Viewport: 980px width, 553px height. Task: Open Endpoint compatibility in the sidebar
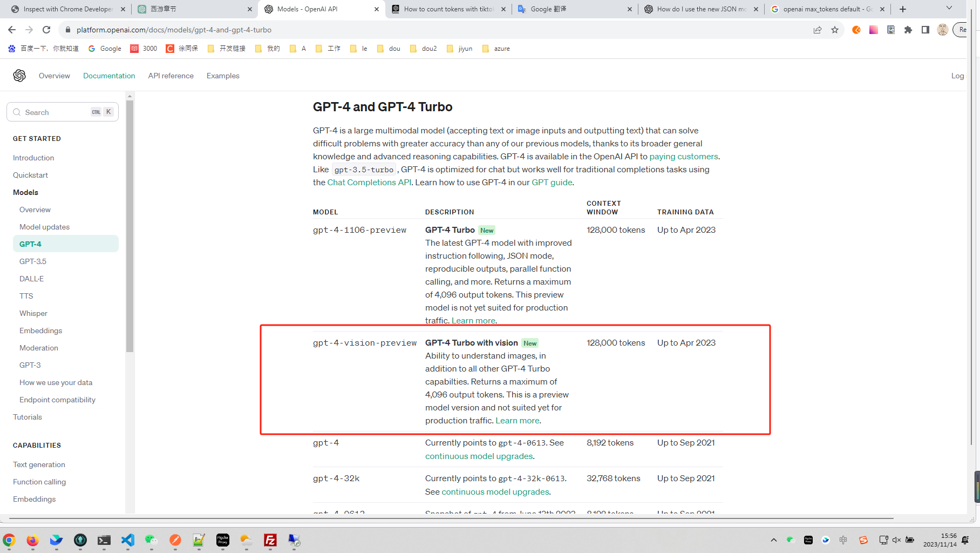tap(57, 400)
